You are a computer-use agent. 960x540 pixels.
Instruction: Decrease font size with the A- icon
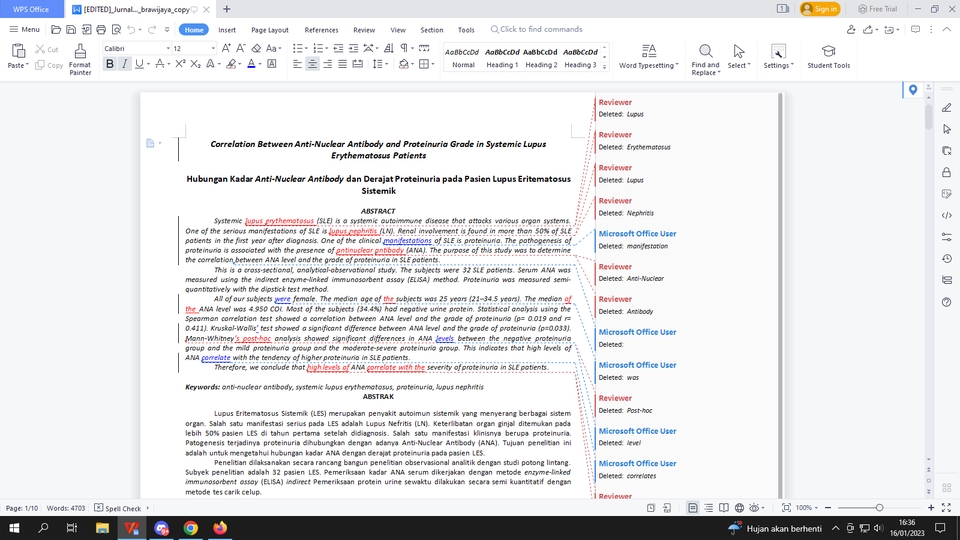coord(241,48)
